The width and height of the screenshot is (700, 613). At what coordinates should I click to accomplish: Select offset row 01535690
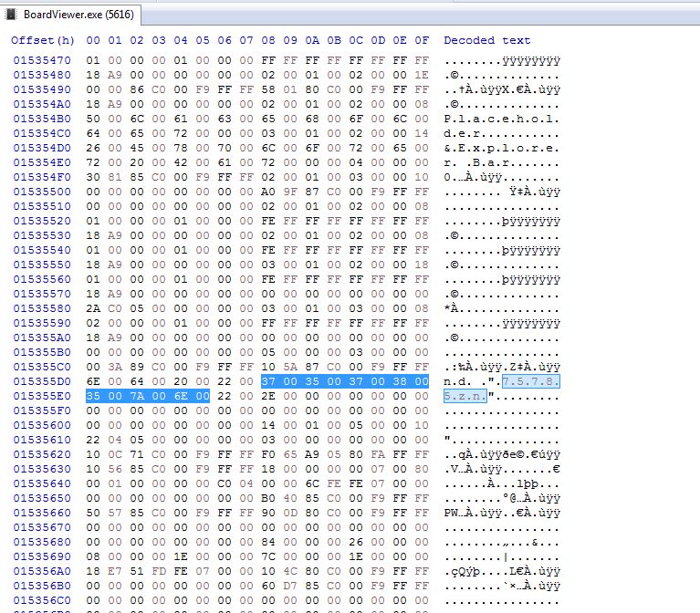point(42,557)
